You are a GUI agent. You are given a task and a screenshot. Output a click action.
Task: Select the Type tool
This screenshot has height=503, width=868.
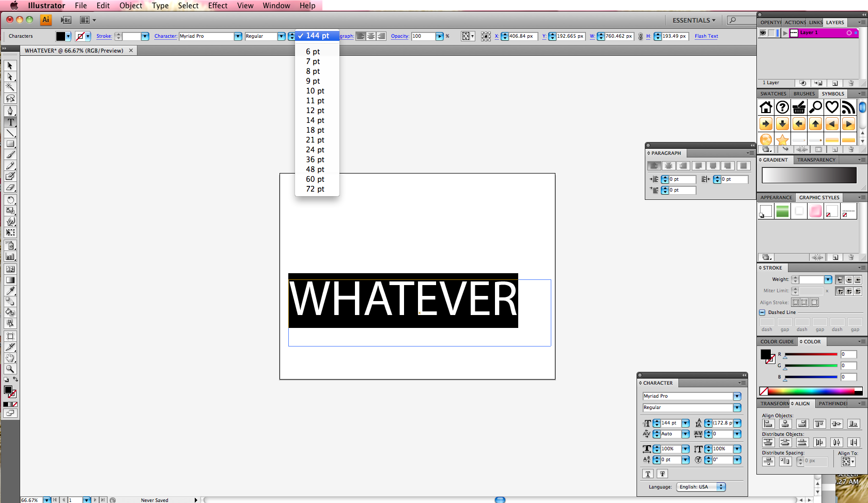tap(10, 122)
